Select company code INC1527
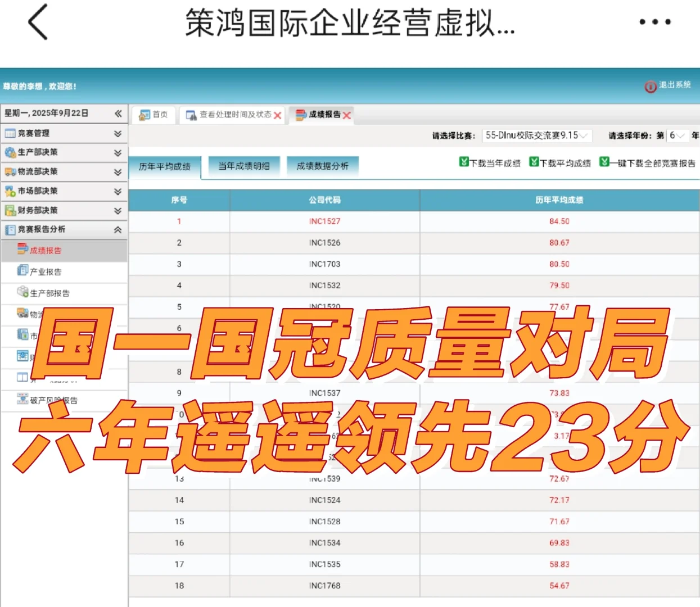The image size is (700, 607). tap(324, 221)
